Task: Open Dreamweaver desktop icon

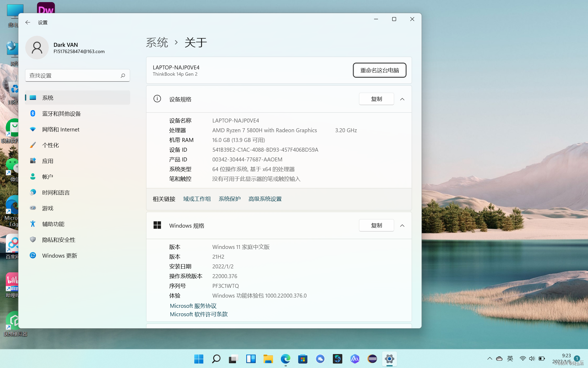Action: 46,8
